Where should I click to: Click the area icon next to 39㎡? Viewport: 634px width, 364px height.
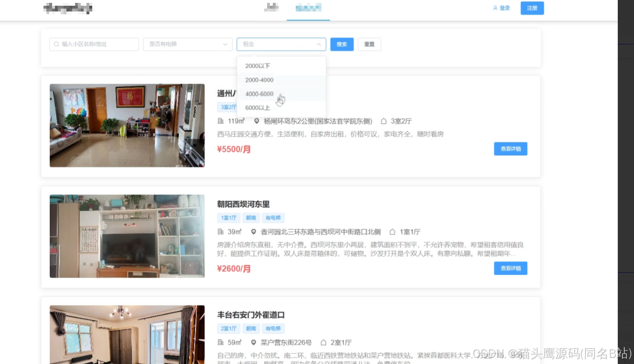pos(220,232)
